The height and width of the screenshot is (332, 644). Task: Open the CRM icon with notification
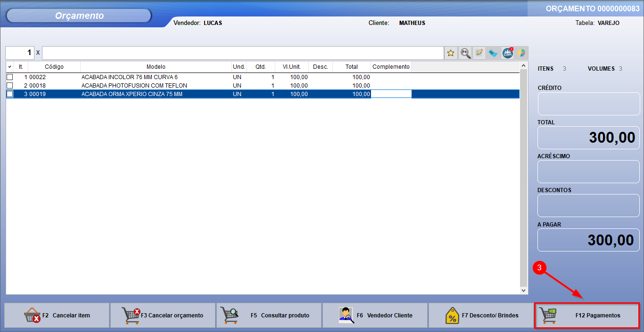(x=508, y=53)
